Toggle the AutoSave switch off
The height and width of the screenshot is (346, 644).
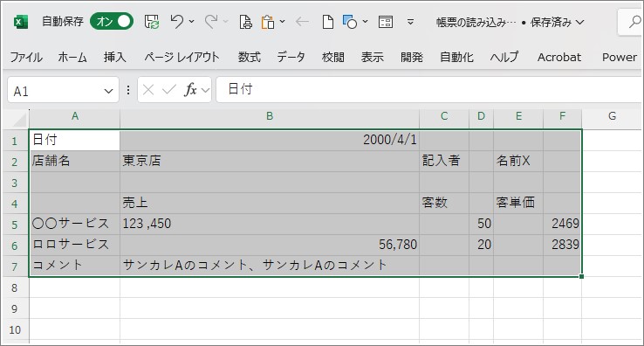coord(112,21)
